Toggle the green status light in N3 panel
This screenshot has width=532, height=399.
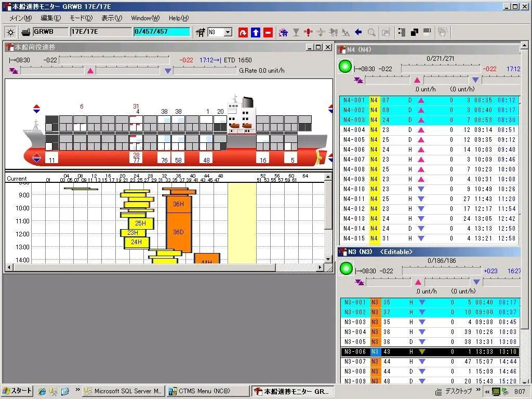[345, 269]
